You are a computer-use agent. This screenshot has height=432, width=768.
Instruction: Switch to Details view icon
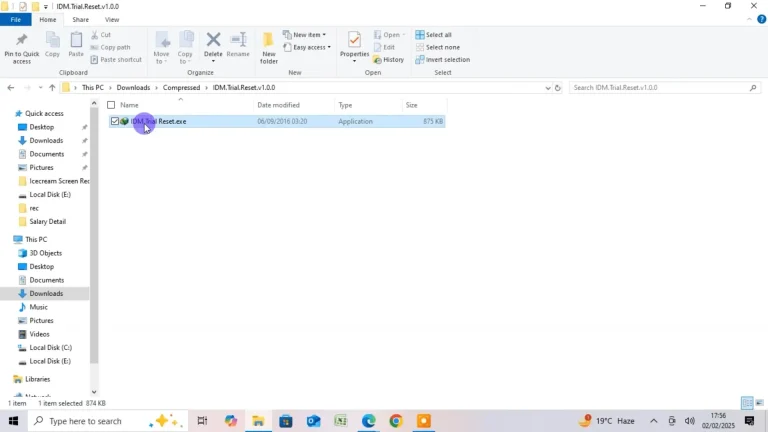point(747,403)
